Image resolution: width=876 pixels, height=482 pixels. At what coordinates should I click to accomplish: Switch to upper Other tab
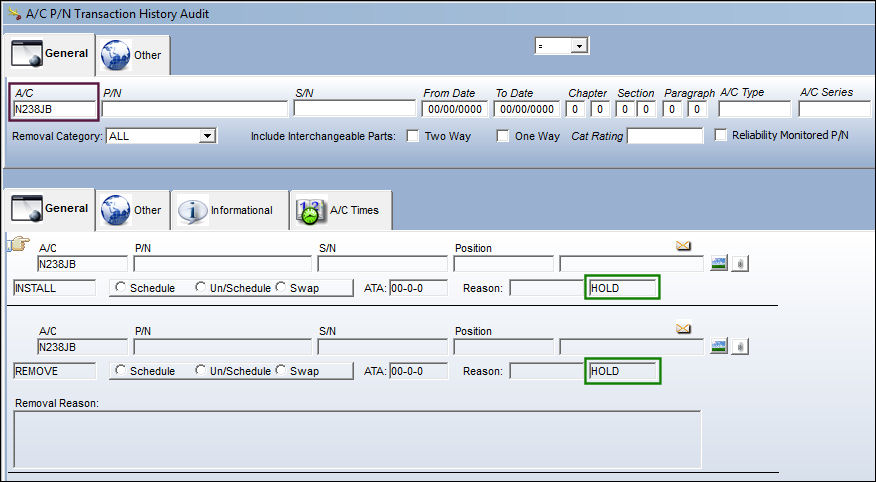(132, 55)
